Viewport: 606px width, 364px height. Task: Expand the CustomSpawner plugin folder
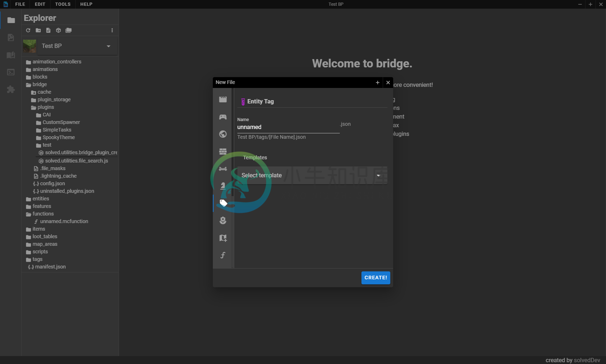pyautogui.click(x=58, y=122)
